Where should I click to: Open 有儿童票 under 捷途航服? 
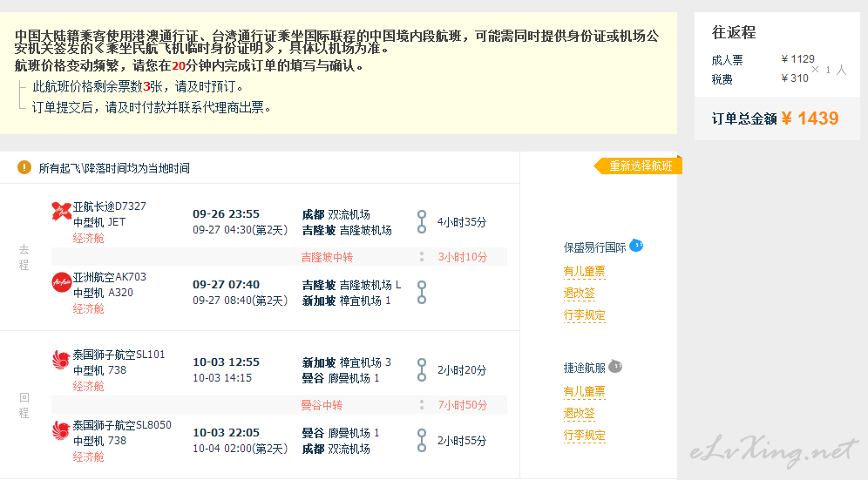pos(584,392)
